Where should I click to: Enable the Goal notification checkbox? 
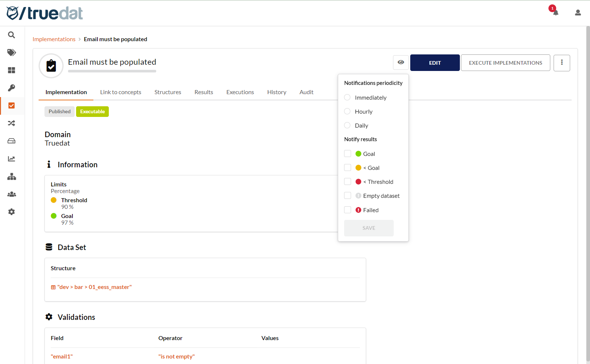pos(347,153)
